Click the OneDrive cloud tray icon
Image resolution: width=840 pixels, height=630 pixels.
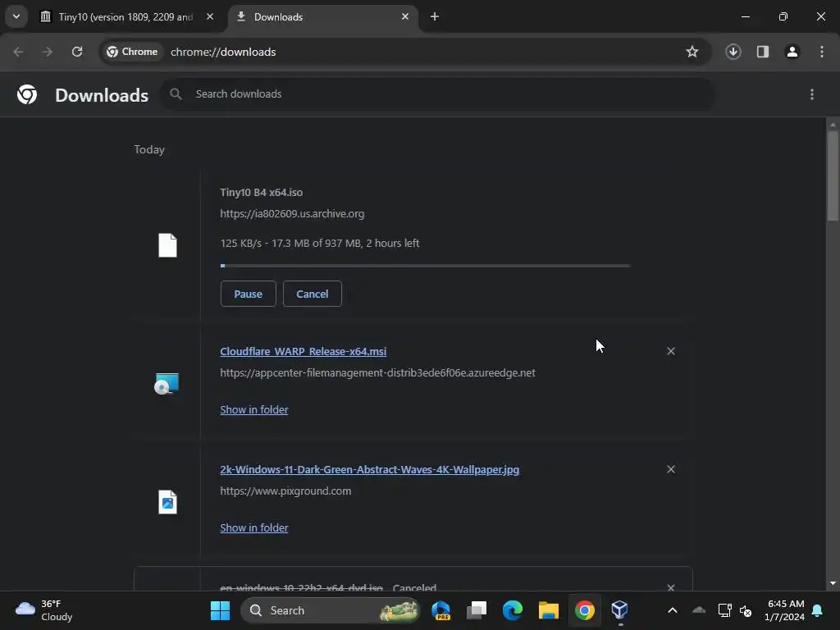(699, 610)
